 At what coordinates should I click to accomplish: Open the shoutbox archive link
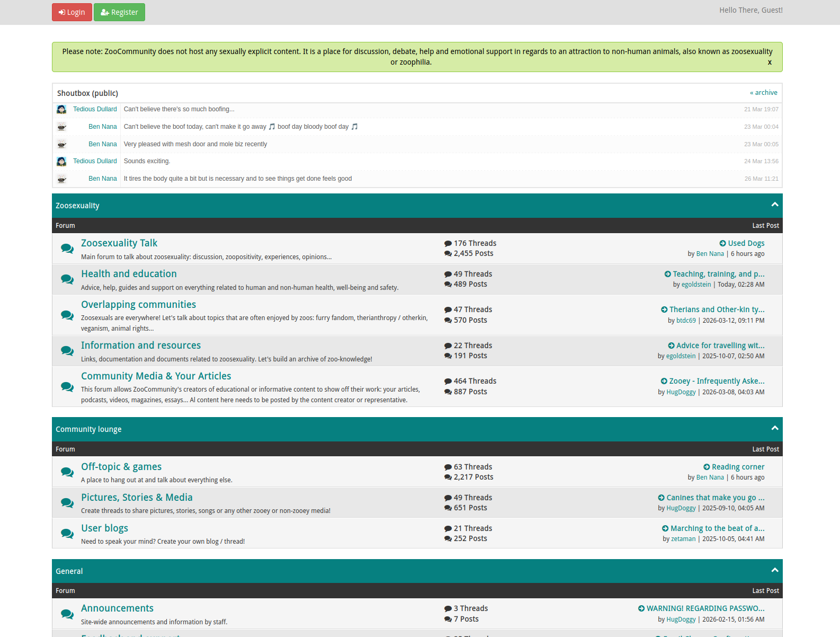[x=763, y=93]
